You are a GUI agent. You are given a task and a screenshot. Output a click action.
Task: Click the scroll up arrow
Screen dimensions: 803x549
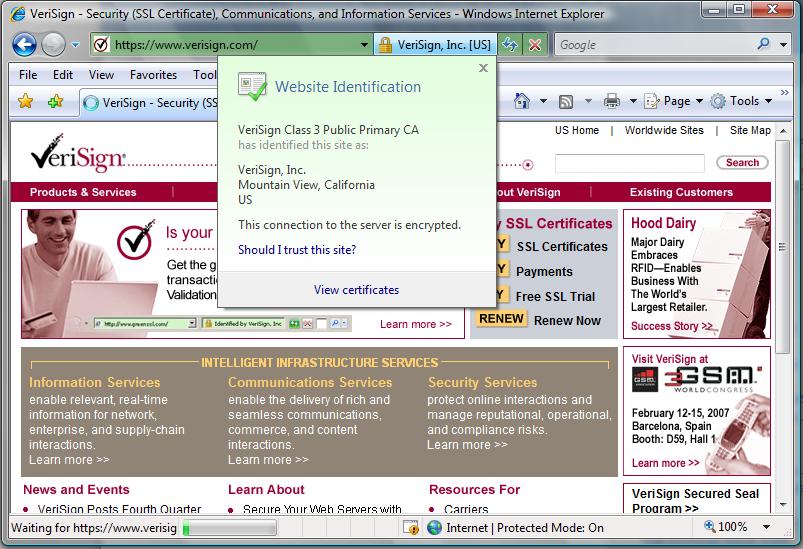click(x=783, y=131)
